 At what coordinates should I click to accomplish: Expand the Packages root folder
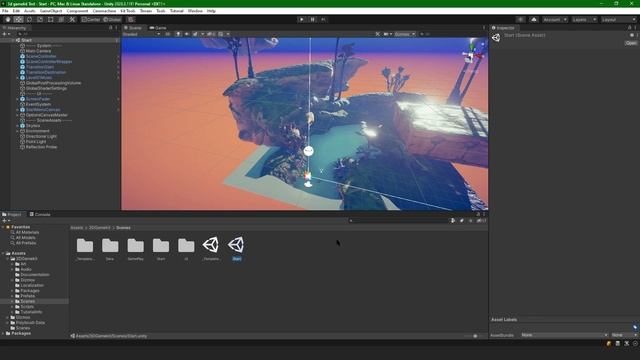point(3,333)
